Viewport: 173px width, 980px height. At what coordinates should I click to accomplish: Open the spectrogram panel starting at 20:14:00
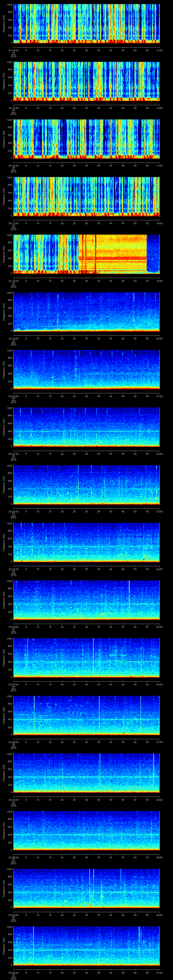click(87, 24)
